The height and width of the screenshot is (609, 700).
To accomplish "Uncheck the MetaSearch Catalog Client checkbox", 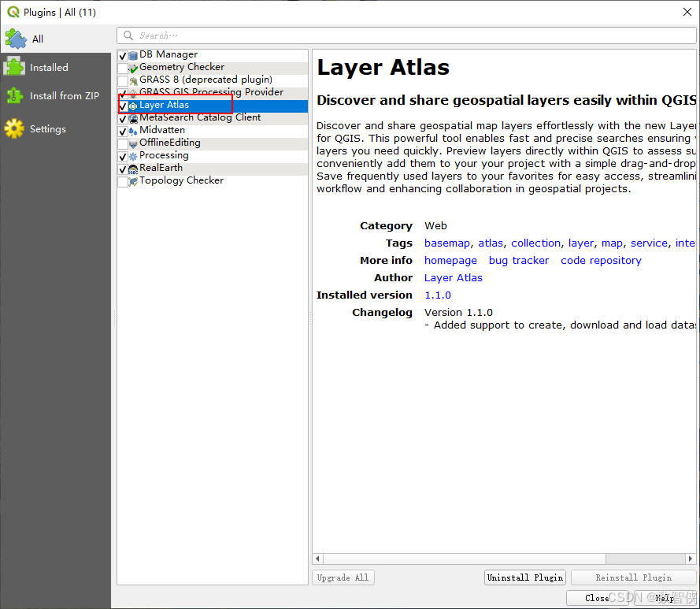I will pyautogui.click(x=123, y=119).
